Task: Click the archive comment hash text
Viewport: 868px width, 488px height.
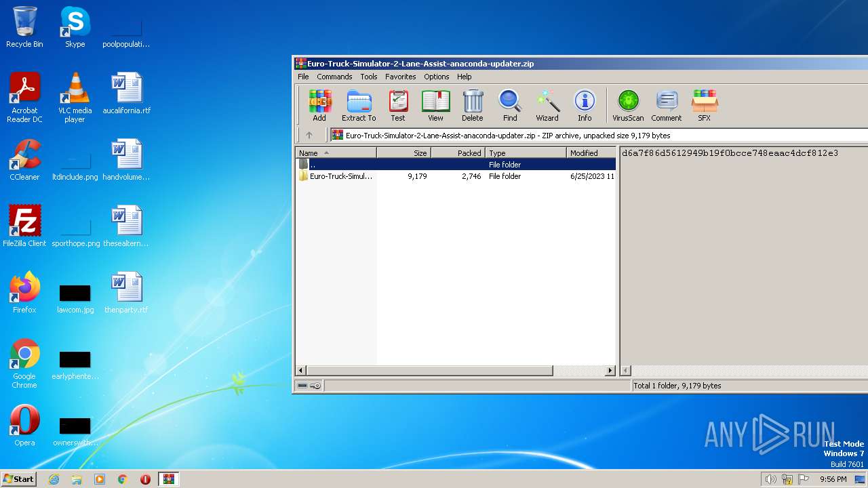Action: (730, 153)
